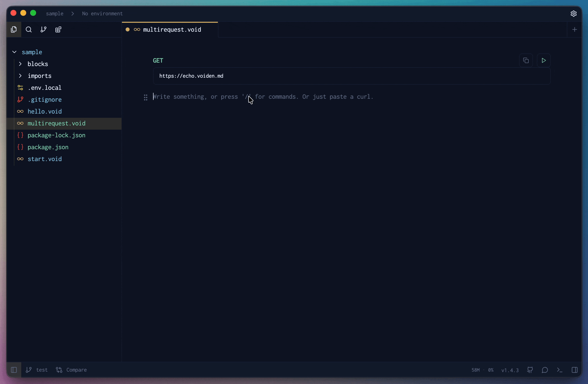
Task: Expand the imports folder
Action: point(20,76)
